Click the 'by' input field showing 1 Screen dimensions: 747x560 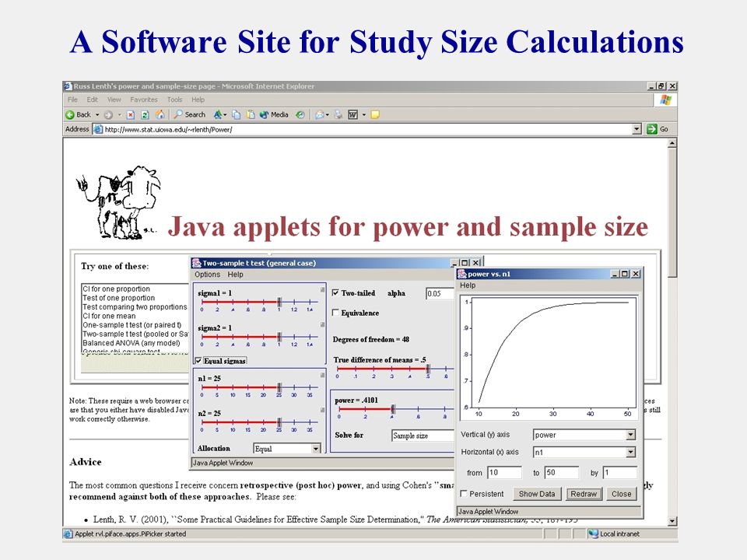coord(620,472)
